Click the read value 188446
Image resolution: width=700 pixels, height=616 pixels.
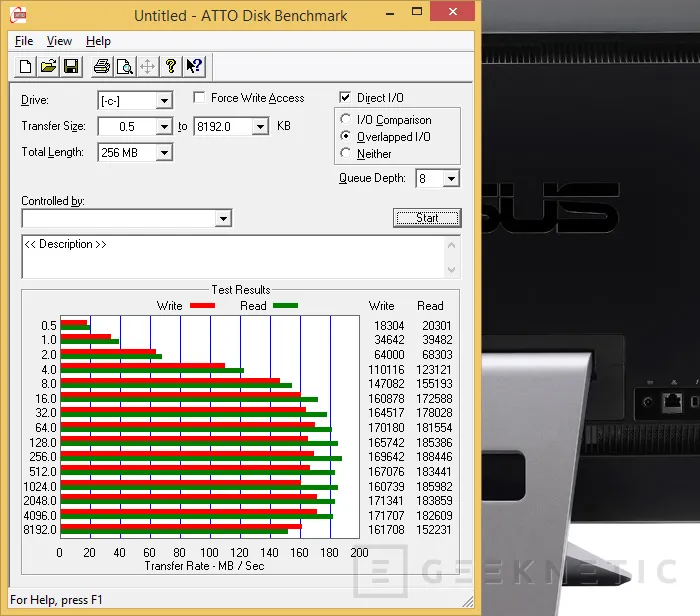point(434,457)
